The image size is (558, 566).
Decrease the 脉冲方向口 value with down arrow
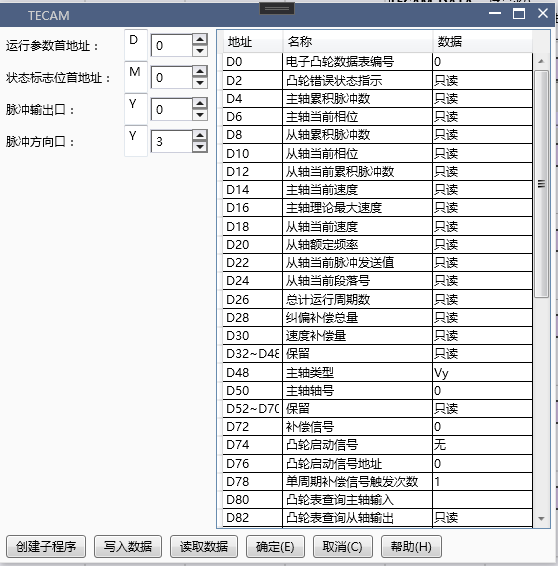tap(200, 147)
